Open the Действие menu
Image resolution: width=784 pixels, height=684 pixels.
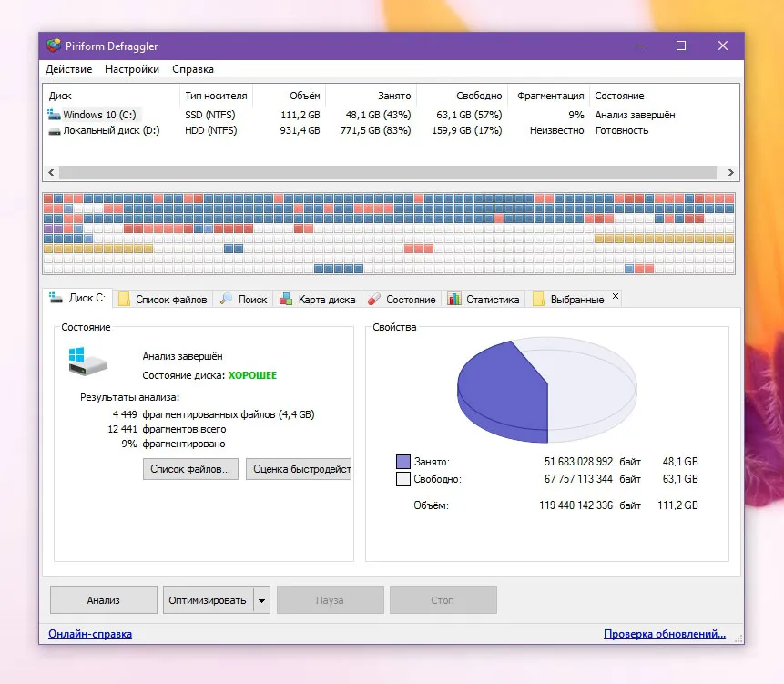69,69
